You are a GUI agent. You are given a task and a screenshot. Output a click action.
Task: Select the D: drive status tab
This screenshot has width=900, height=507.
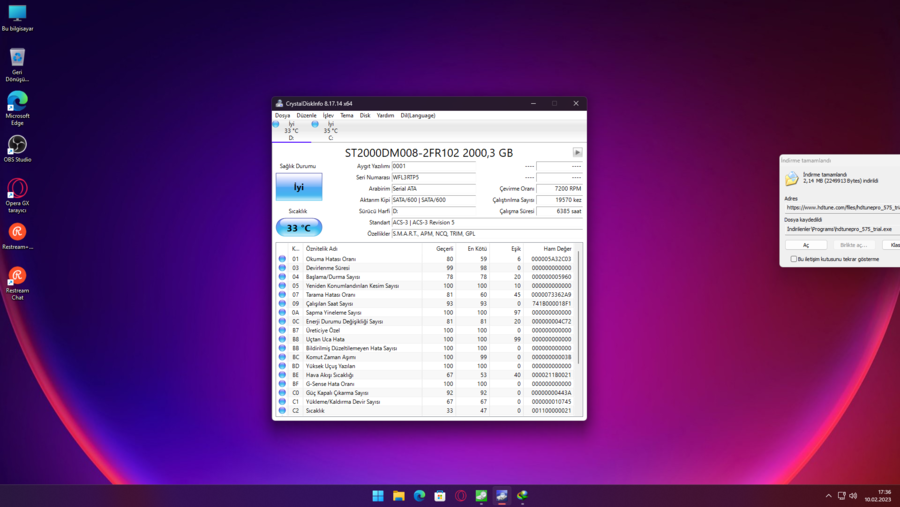[x=291, y=131]
